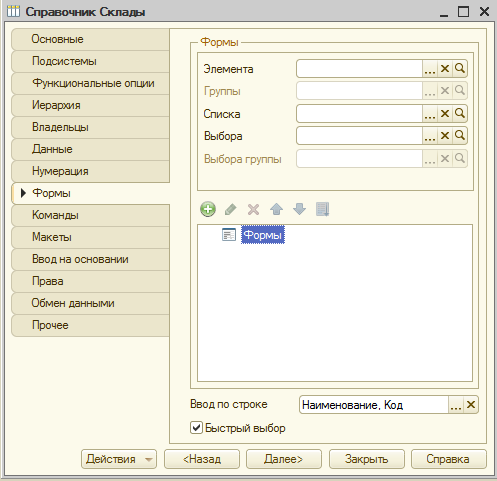
Task: Click Ввод по строке field with Наименование, Код
Action: [x=374, y=405]
